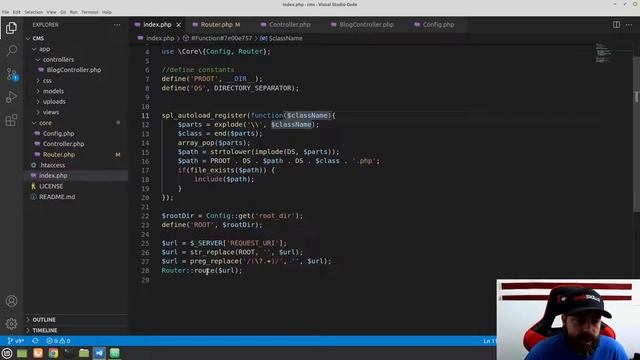Open Controller.php in the explorer tree
The width and height of the screenshot is (640, 360).
[76, 144]
